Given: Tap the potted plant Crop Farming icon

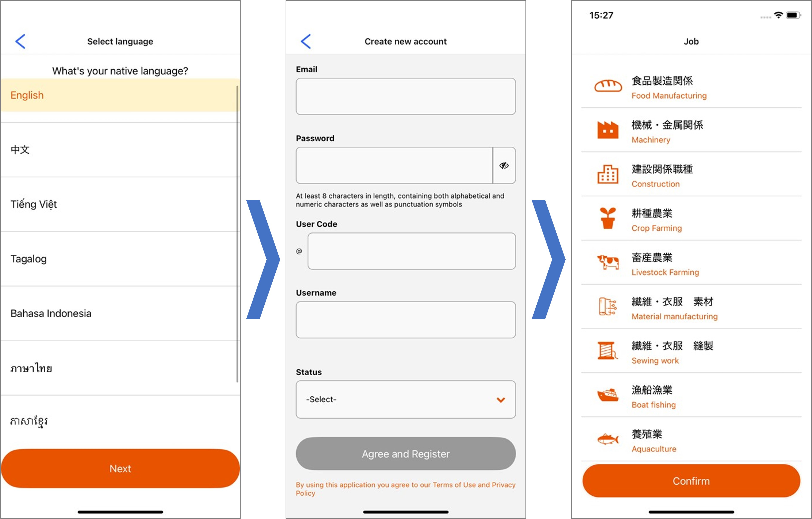Looking at the screenshot, I should click(608, 218).
